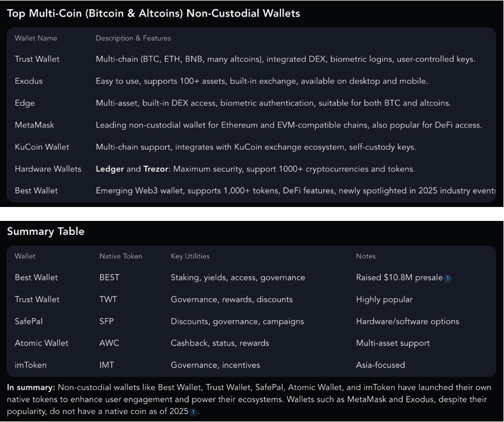Screen dimensions: 504x422
Task: Select the 'imToken' wallet cell
Action: tap(31, 365)
